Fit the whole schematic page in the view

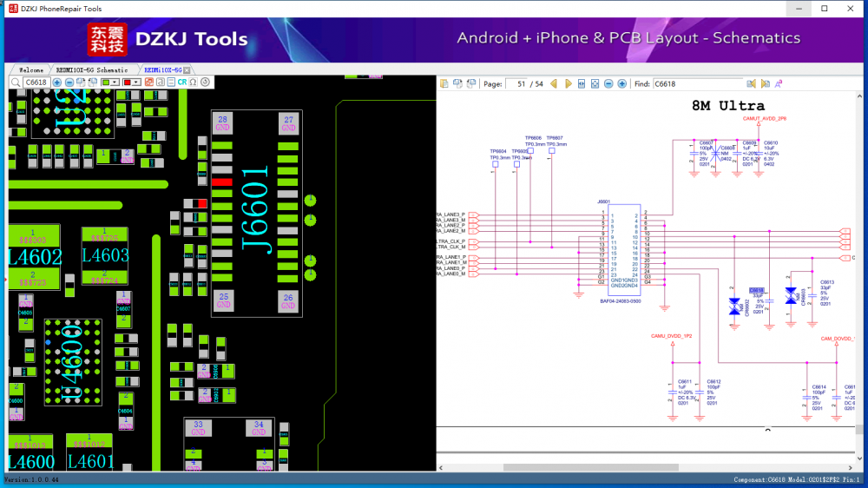[595, 84]
